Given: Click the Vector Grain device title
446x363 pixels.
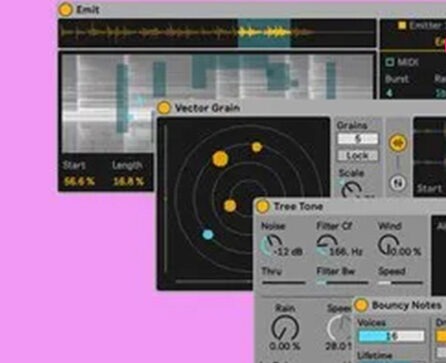Looking at the screenshot, I should [x=207, y=108].
